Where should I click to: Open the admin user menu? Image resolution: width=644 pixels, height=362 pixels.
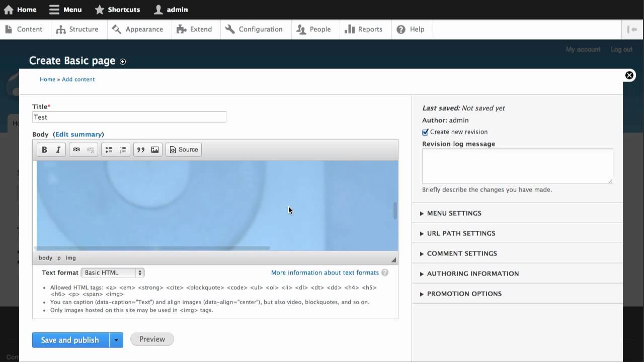(x=171, y=10)
